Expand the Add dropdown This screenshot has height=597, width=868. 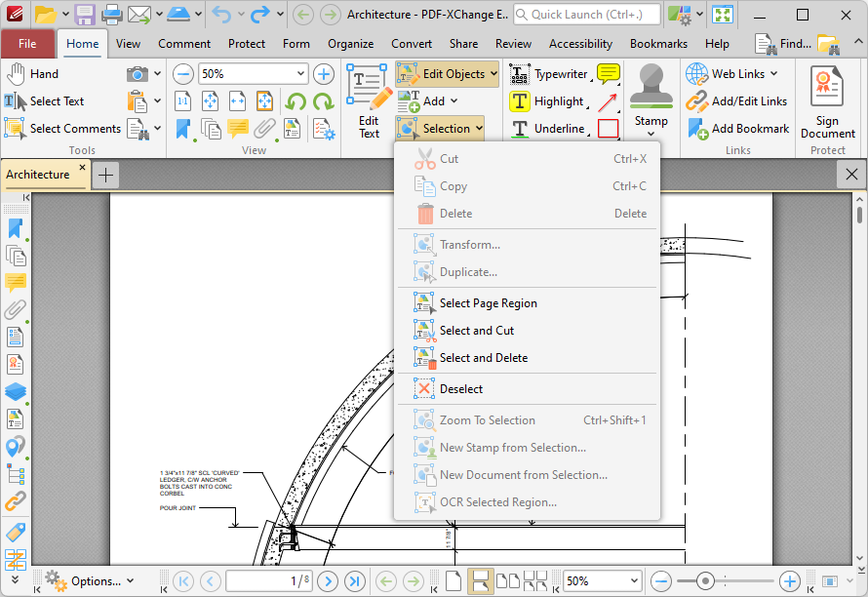pyautogui.click(x=436, y=100)
